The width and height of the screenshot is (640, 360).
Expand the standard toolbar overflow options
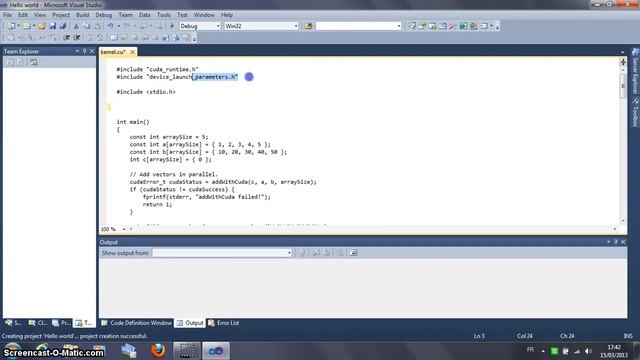(x=497, y=27)
